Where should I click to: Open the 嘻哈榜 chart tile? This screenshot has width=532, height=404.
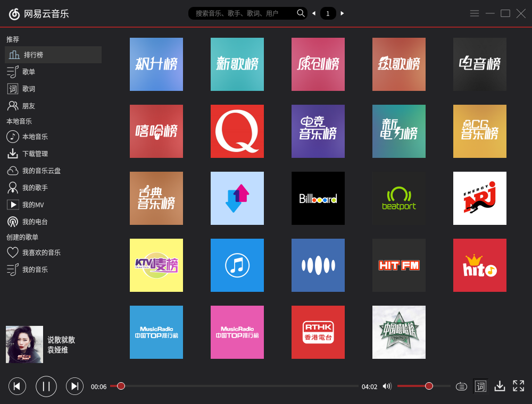[156, 131]
